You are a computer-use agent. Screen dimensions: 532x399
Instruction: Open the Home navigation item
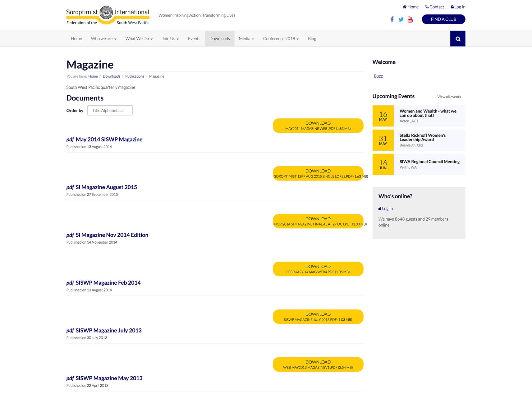click(x=76, y=39)
